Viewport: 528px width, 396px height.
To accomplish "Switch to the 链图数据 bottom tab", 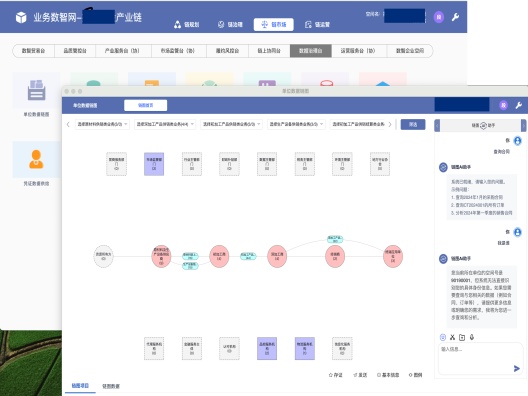I will pyautogui.click(x=111, y=386).
